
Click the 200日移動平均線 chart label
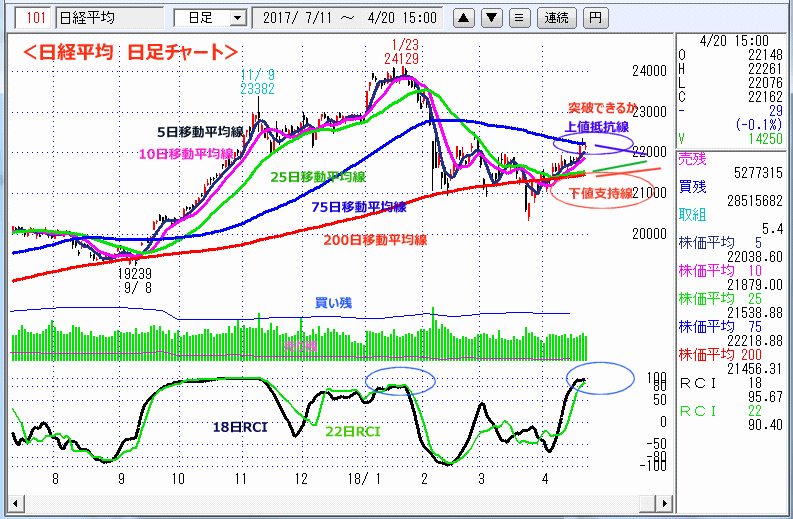point(375,240)
